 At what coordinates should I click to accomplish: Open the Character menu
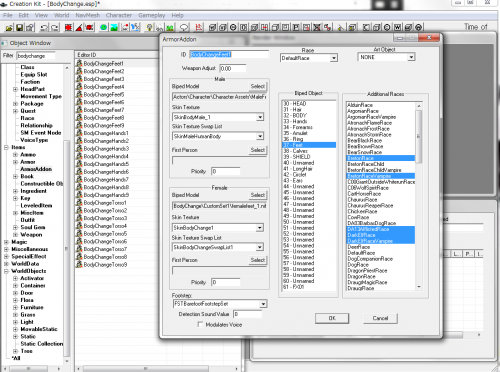[119, 15]
